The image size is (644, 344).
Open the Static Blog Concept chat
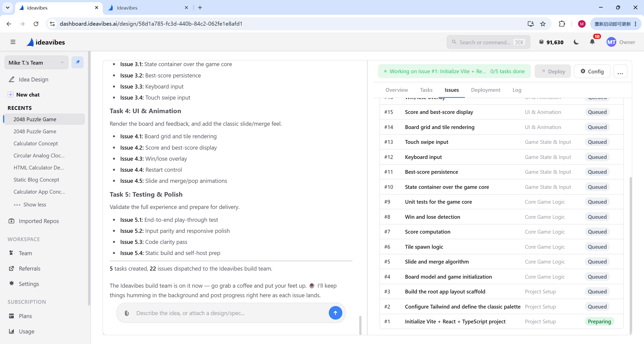(36, 180)
